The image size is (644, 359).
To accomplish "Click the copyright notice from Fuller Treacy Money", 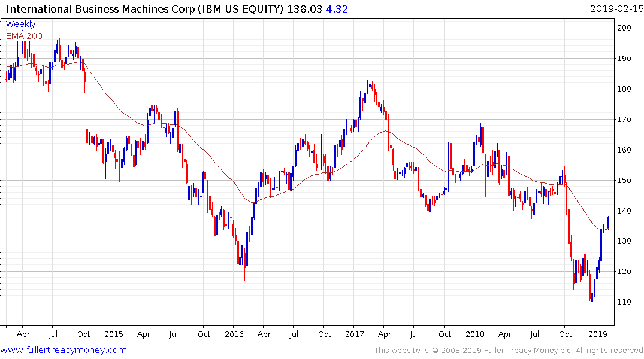I will pyautogui.click(x=509, y=351).
